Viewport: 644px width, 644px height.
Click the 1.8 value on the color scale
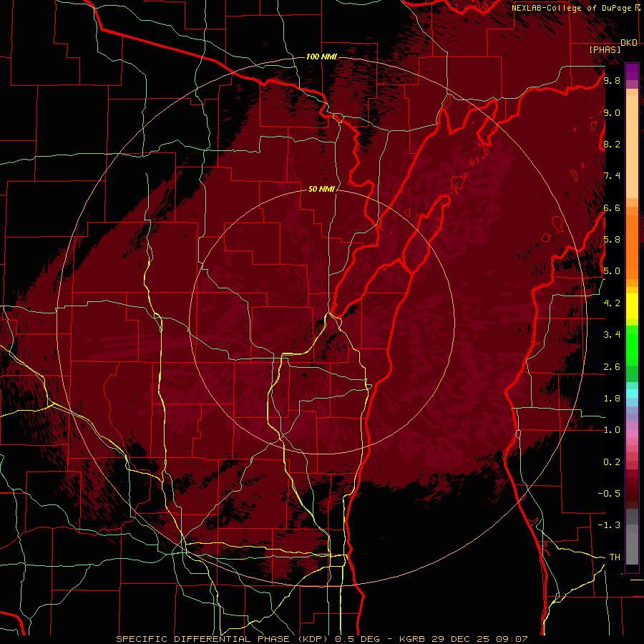(612, 399)
